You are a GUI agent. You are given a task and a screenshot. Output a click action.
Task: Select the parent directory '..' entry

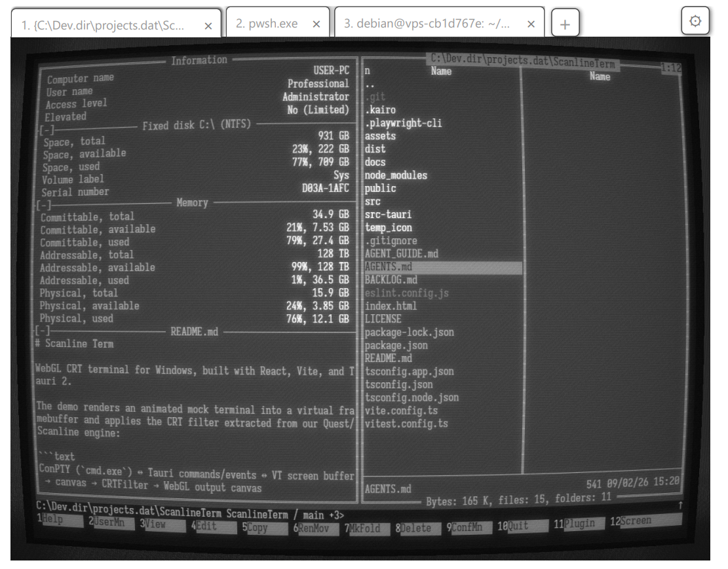pos(370,84)
